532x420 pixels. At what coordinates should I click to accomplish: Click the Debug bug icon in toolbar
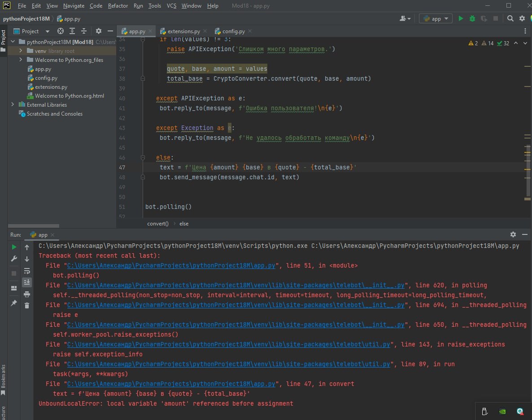472,18
